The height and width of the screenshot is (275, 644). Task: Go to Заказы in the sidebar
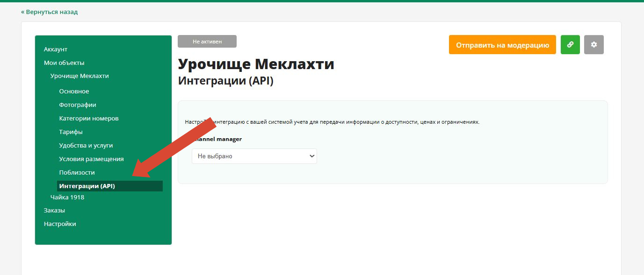[x=54, y=211]
